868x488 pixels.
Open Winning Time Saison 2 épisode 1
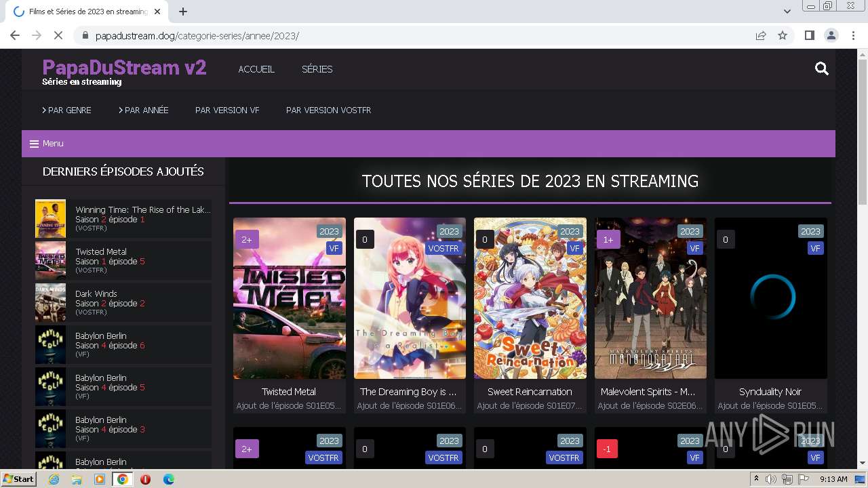(x=123, y=218)
